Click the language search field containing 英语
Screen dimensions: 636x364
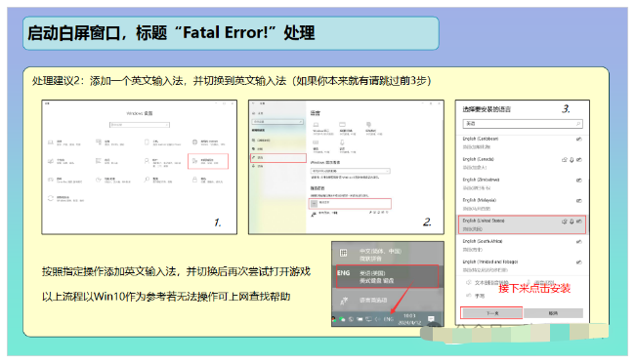point(523,124)
